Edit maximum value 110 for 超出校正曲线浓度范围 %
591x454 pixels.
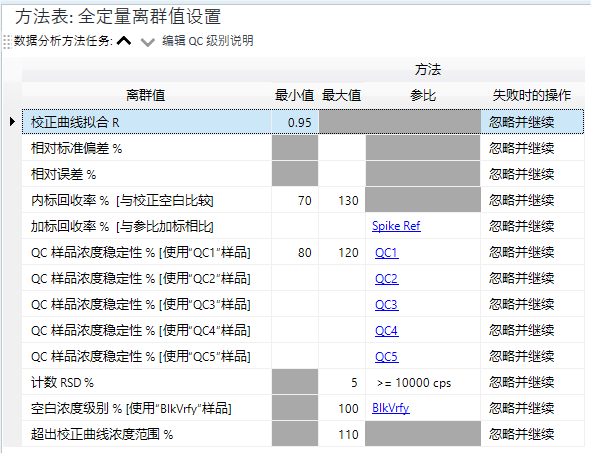342,434
